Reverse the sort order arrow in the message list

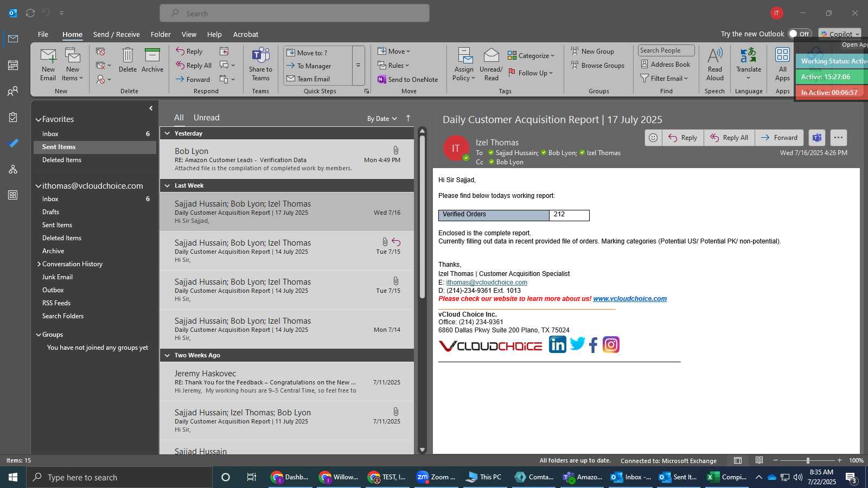coord(408,118)
